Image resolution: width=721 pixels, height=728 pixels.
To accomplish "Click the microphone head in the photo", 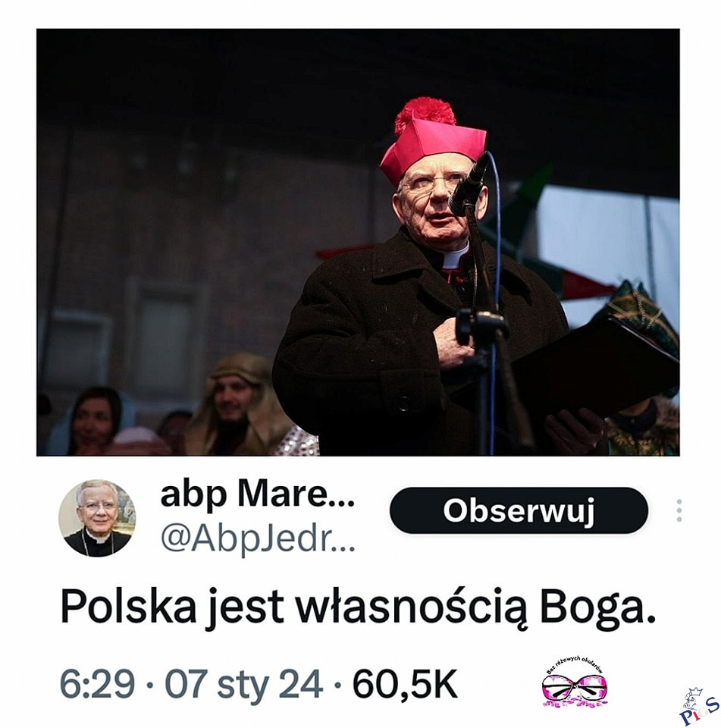I will pyautogui.click(x=468, y=185).
